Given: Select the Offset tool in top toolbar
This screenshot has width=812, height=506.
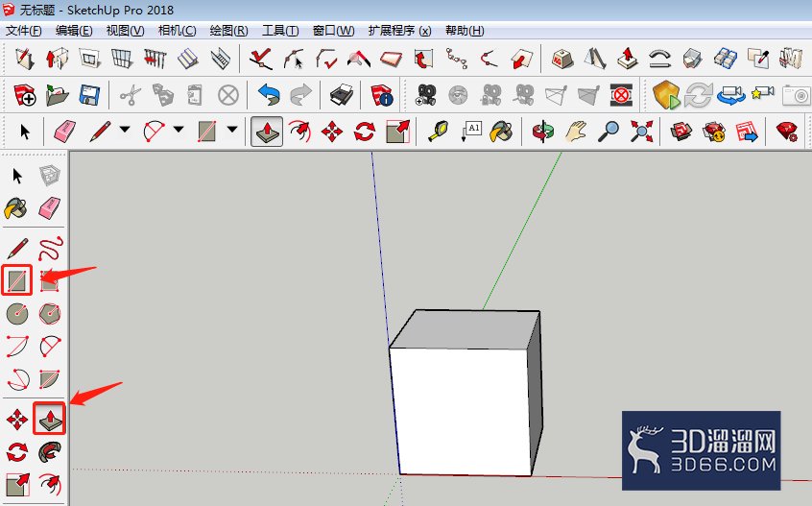Looking at the screenshot, I should [x=299, y=132].
